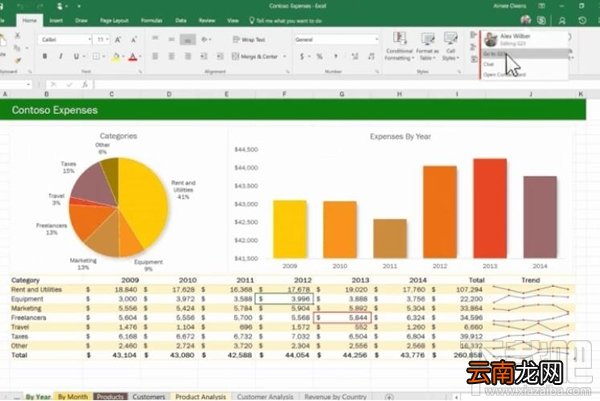Toggle Italic formatting
The image size is (600, 401).
[x=60, y=56]
